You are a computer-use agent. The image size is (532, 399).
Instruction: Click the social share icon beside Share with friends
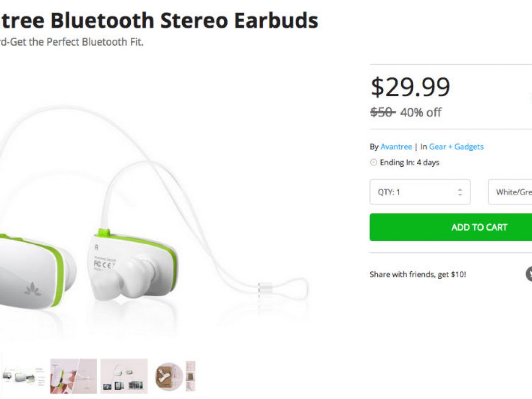pyautogui.click(x=529, y=274)
